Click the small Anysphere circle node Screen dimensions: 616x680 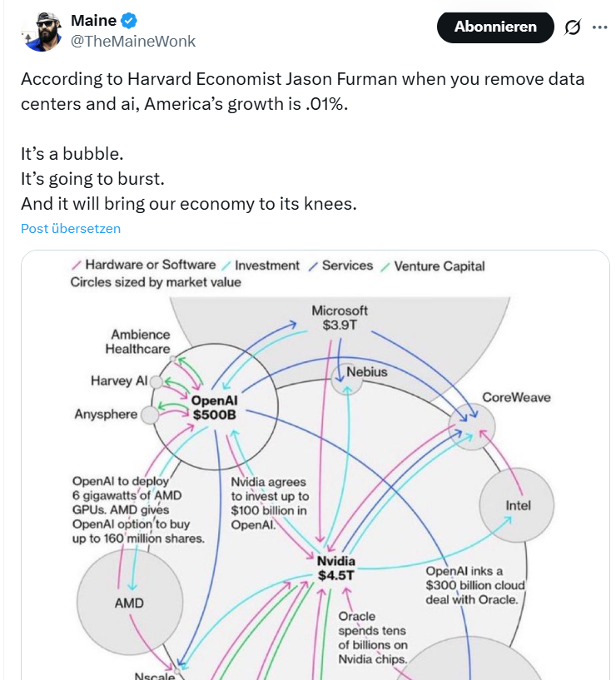coord(151,414)
